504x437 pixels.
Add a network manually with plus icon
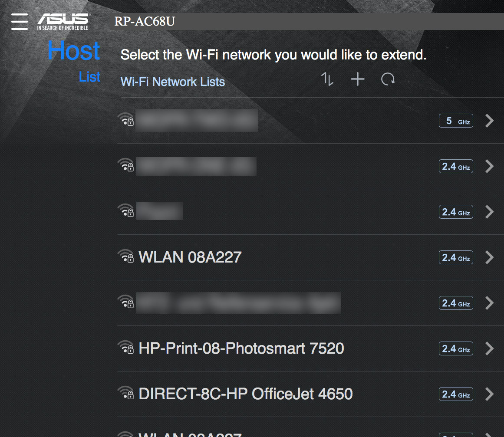357,79
